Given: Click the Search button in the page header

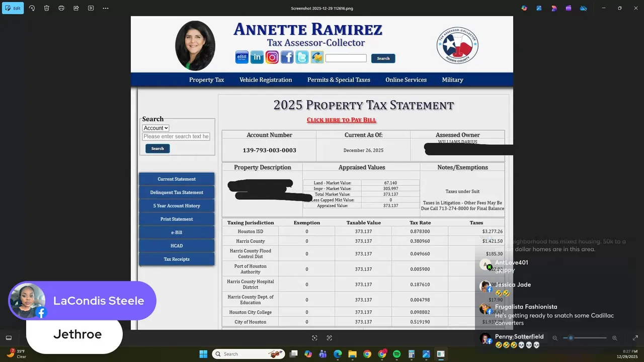Looking at the screenshot, I should pyautogui.click(x=383, y=58).
